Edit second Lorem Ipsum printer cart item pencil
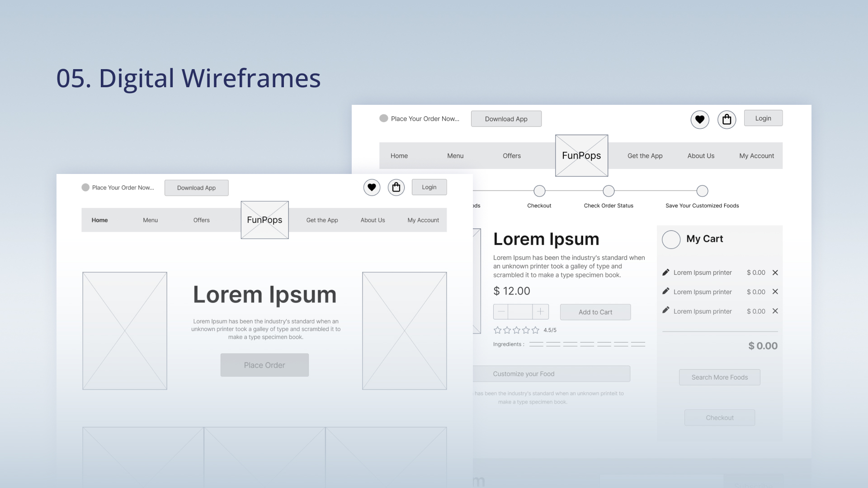Image resolution: width=868 pixels, height=488 pixels. (x=665, y=291)
